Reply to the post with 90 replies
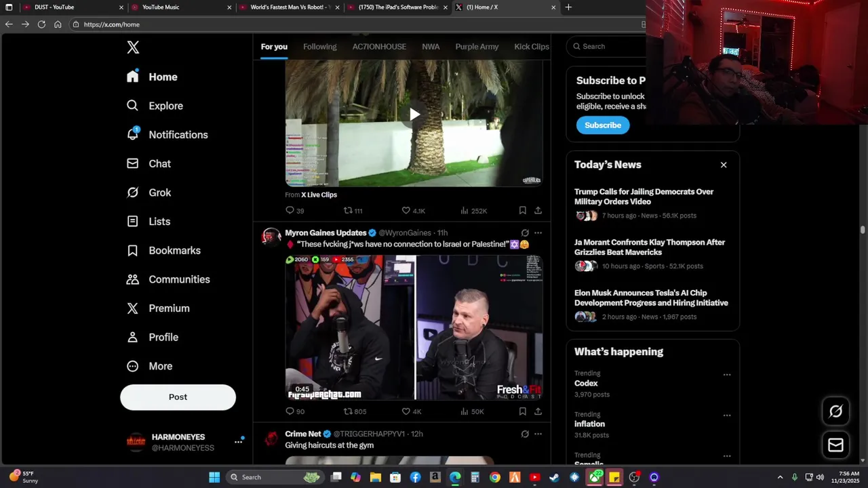The width and height of the screenshot is (868, 488). click(295, 411)
